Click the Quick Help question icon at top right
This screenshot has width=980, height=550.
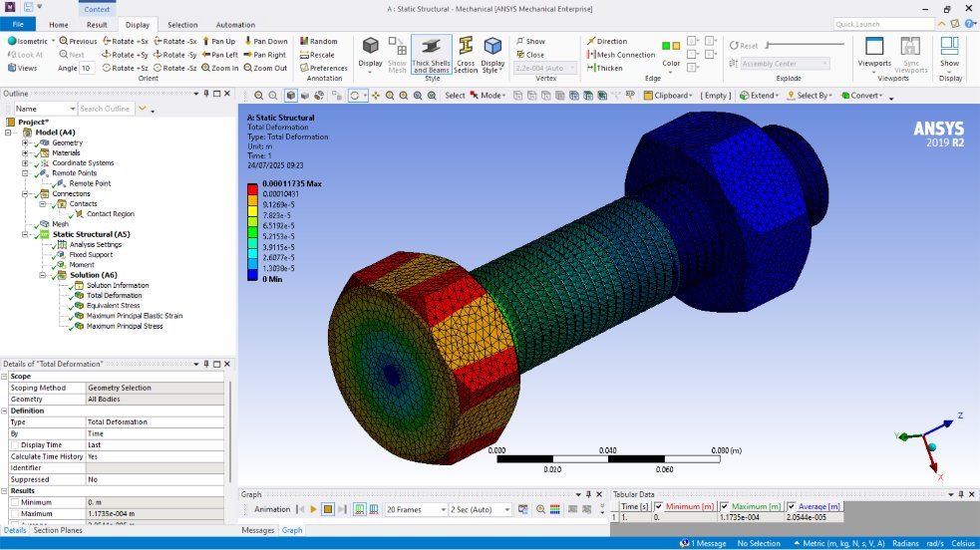[969, 24]
